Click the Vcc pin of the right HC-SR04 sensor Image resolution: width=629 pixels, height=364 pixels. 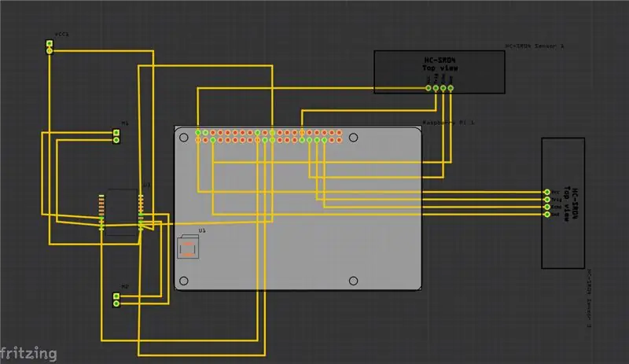[x=546, y=193]
